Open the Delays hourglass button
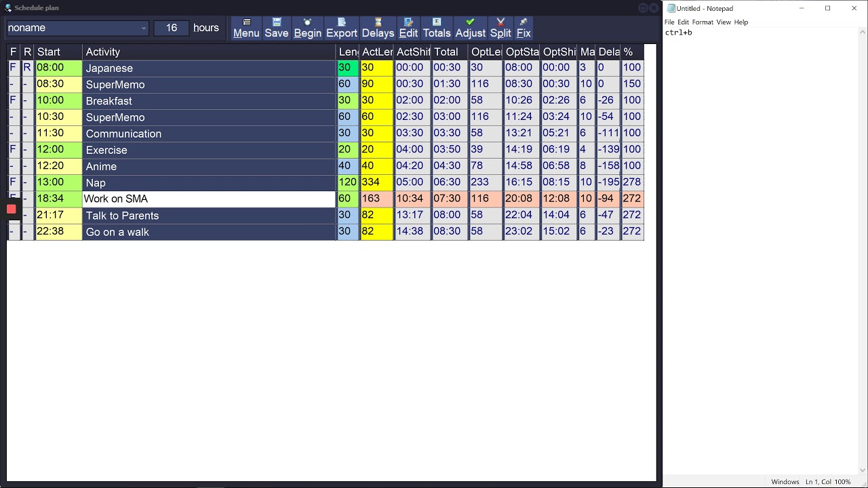 pyautogui.click(x=378, y=28)
